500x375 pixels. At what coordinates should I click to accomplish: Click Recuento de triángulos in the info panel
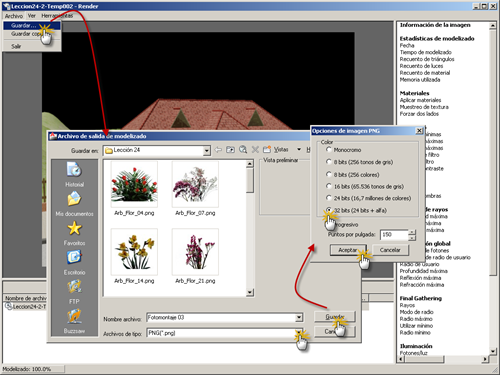click(x=427, y=59)
